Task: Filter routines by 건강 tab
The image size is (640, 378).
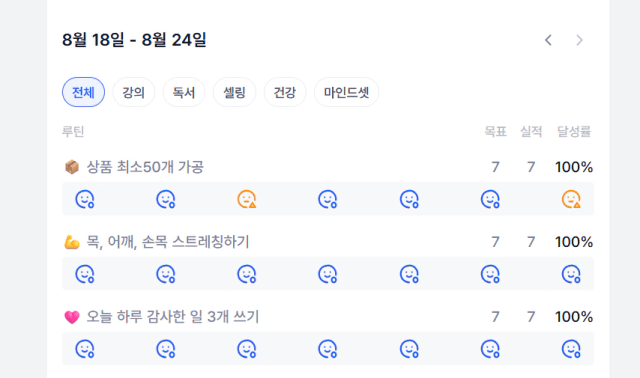Action: point(284,92)
